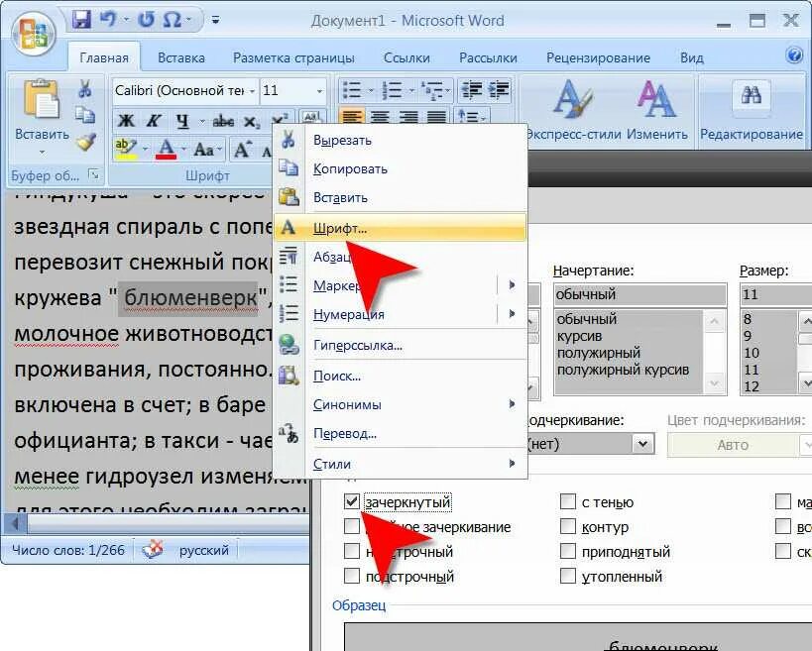The height and width of the screenshot is (651, 812).
Task: Switch to the Вставка ribbon tab
Action: pyautogui.click(x=181, y=57)
